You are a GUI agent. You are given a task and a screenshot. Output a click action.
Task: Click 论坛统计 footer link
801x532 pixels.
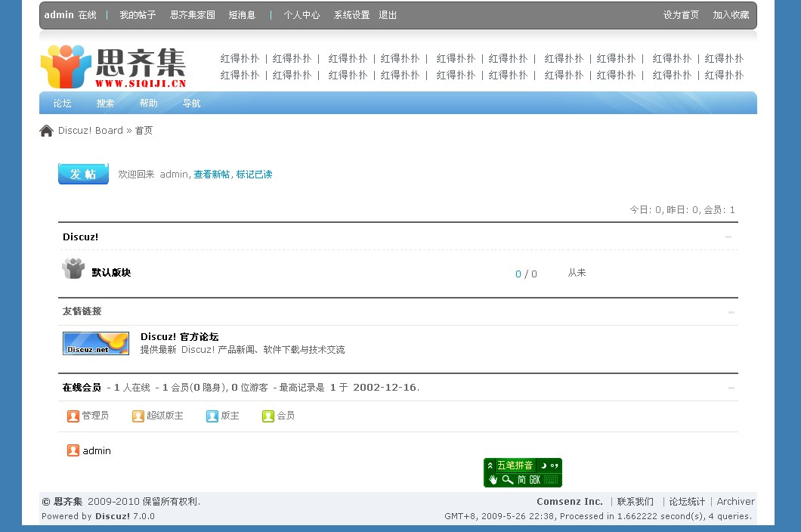pos(687,502)
